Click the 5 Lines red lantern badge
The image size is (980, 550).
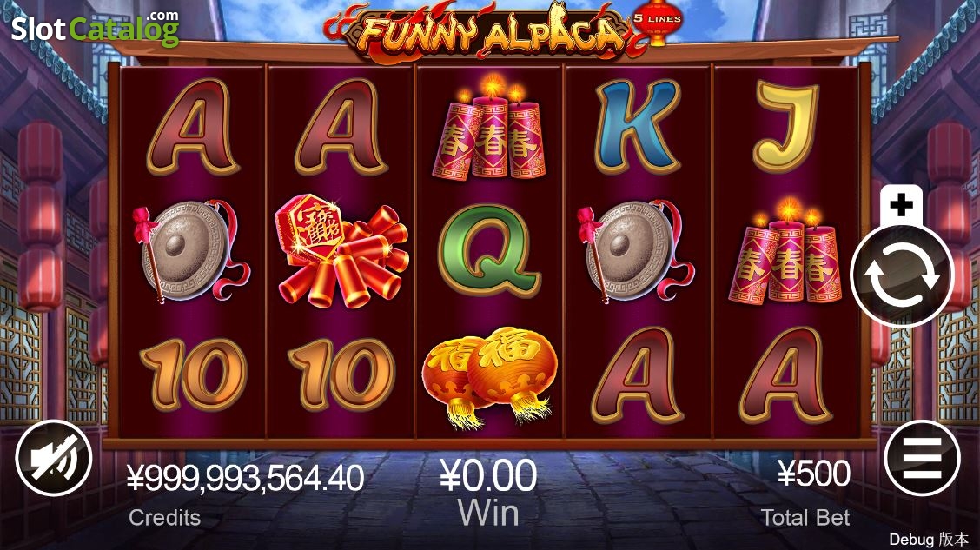pyautogui.click(x=657, y=22)
